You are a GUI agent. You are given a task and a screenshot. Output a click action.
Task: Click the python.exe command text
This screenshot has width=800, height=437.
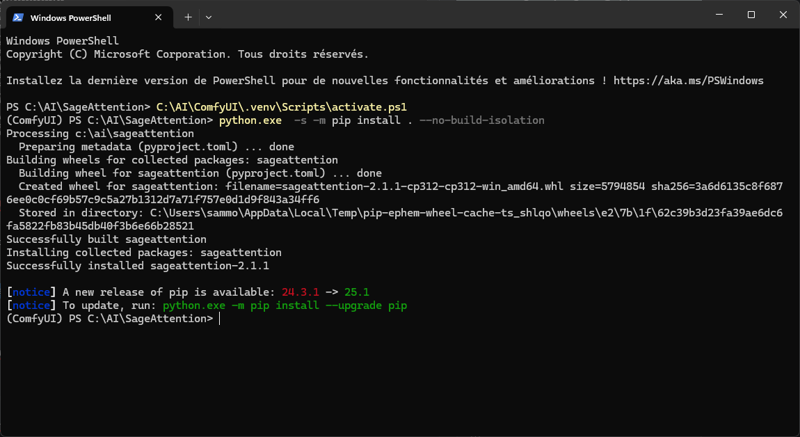click(x=250, y=120)
